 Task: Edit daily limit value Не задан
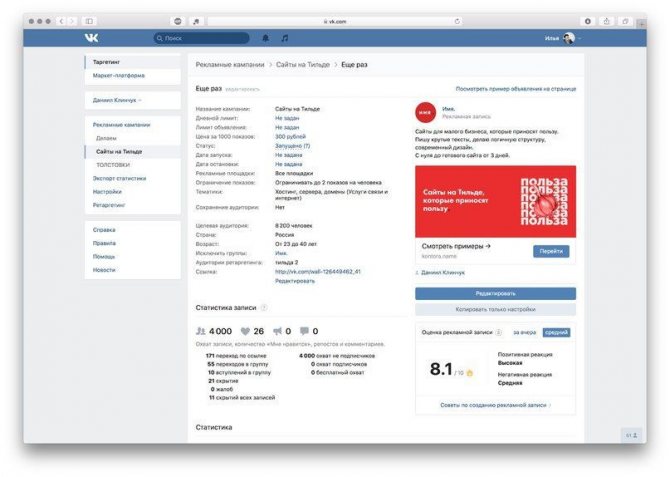(287, 118)
